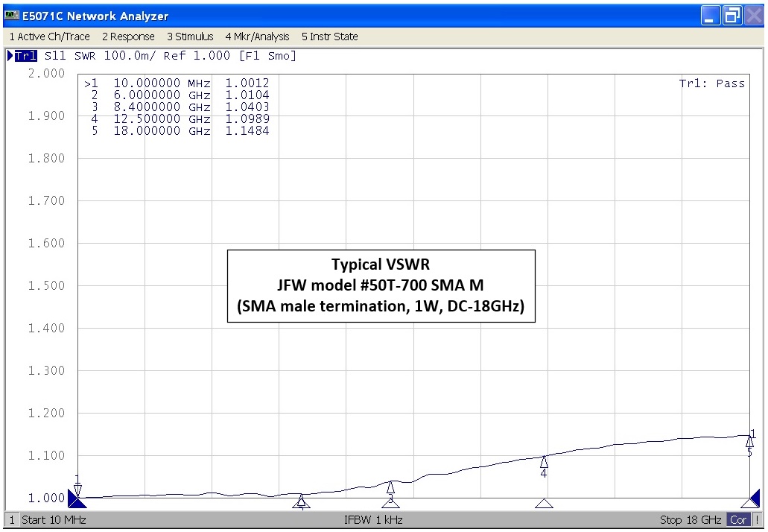
Task: Click hollow triangle under marker 4 on bottom axis
Action: (x=544, y=504)
